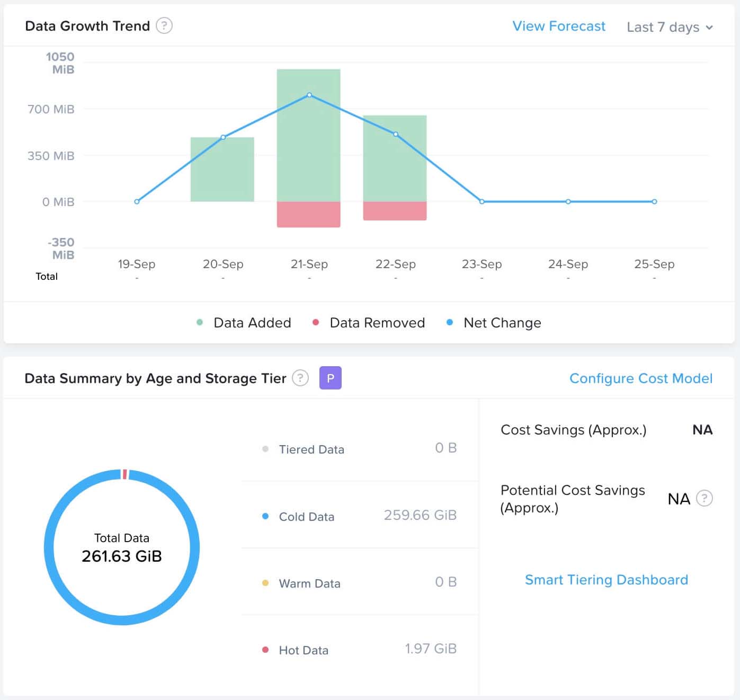Click help icon next to Potential Cost Savings
Screen dimensions: 740x700
pyautogui.click(x=704, y=498)
